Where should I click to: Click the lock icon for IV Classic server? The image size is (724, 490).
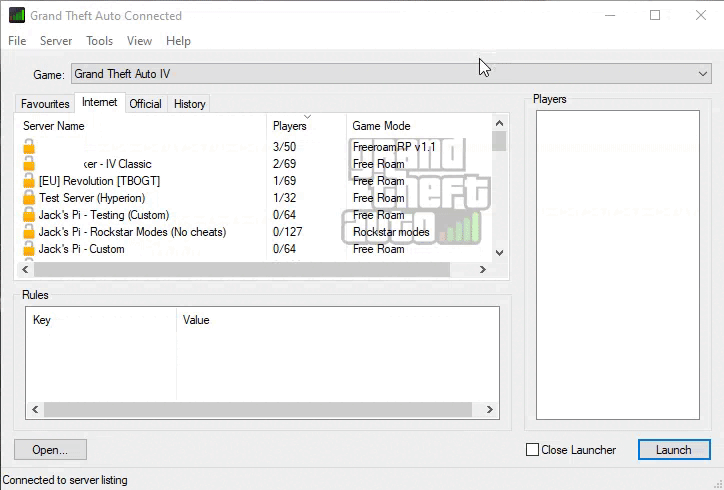click(29, 163)
